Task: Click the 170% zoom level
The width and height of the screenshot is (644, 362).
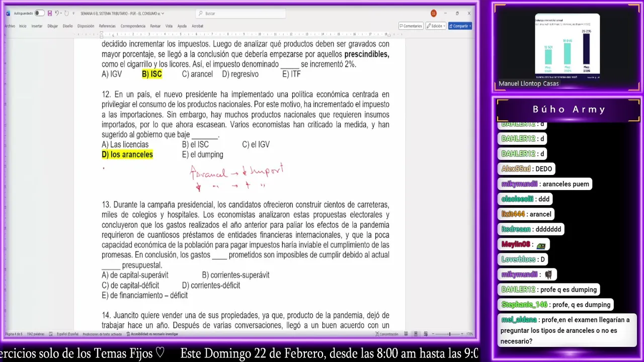Action: [x=470, y=334]
